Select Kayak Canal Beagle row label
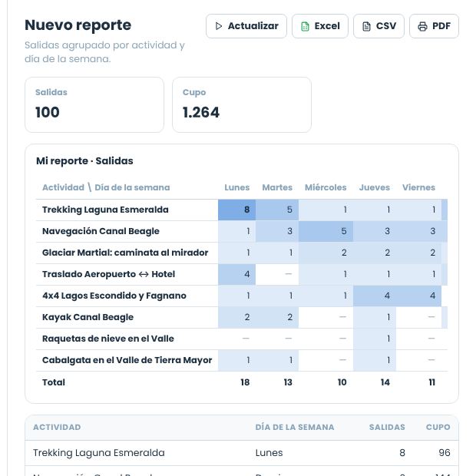The height and width of the screenshot is (476, 476). [88, 317]
